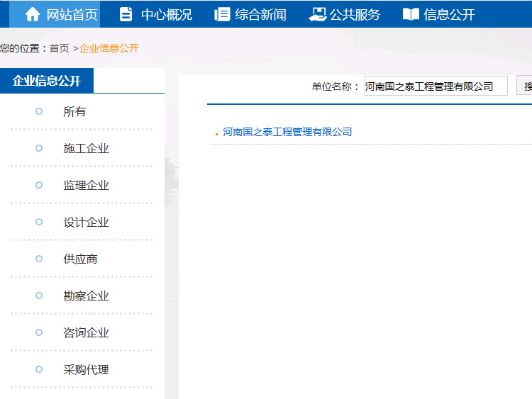
Task: Click the 首页 breadcrumb link
Action: 59,48
